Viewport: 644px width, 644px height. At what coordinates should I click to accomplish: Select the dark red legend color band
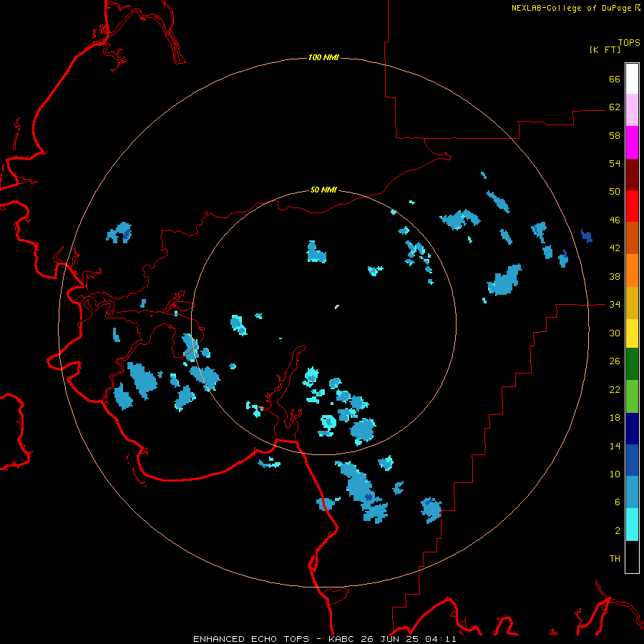(x=632, y=174)
